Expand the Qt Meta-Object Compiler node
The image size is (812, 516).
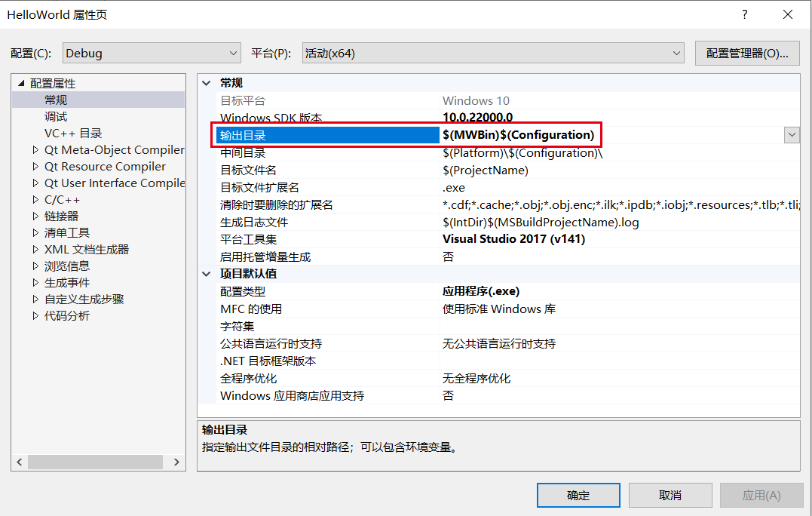tap(35, 149)
